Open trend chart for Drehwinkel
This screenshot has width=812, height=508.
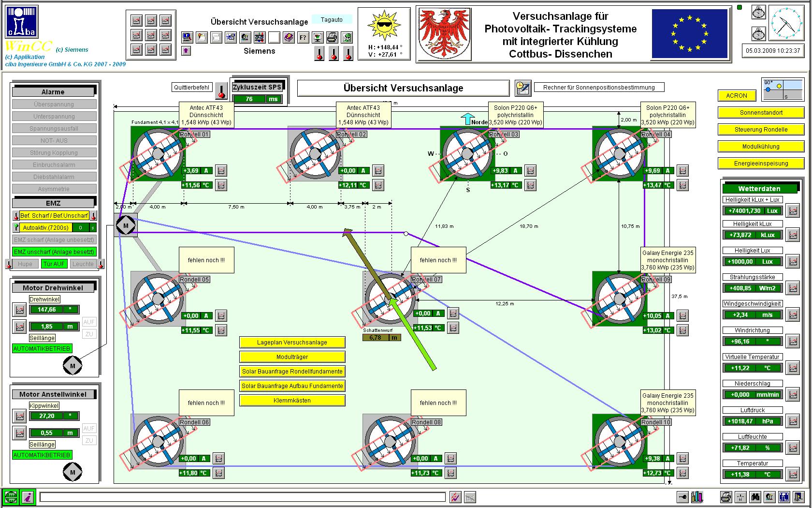click(x=19, y=309)
